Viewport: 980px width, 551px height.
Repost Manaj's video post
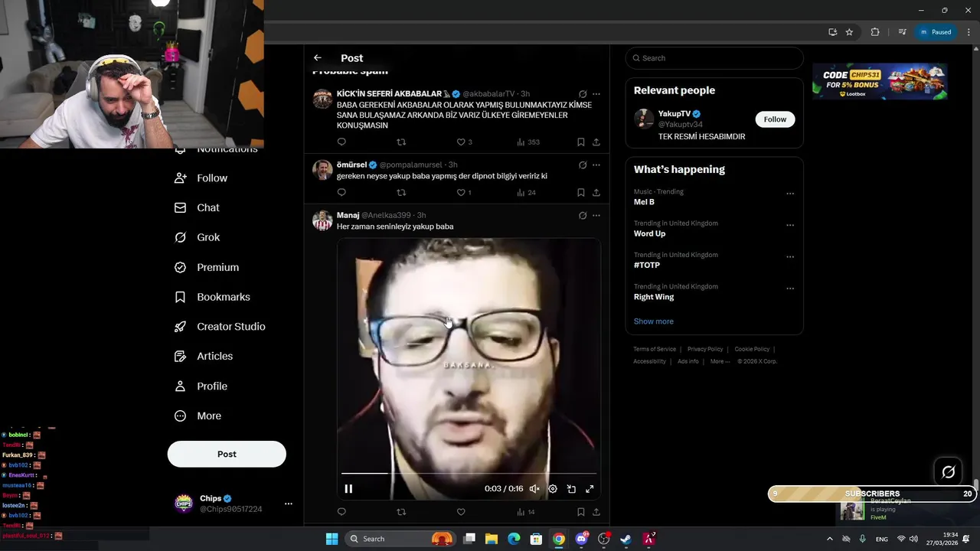click(401, 511)
